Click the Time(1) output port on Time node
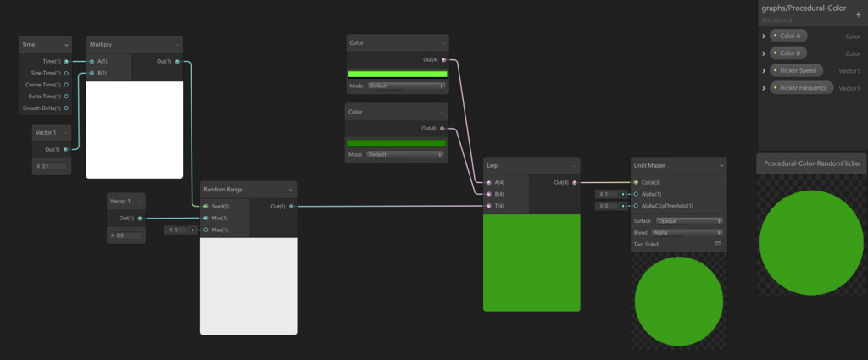 point(66,61)
